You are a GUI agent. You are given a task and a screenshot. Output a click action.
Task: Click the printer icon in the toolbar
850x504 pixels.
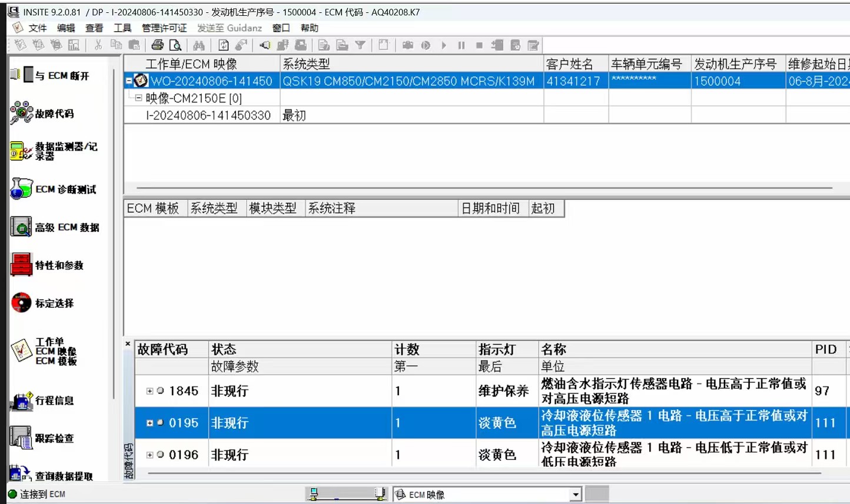pos(157,45)
